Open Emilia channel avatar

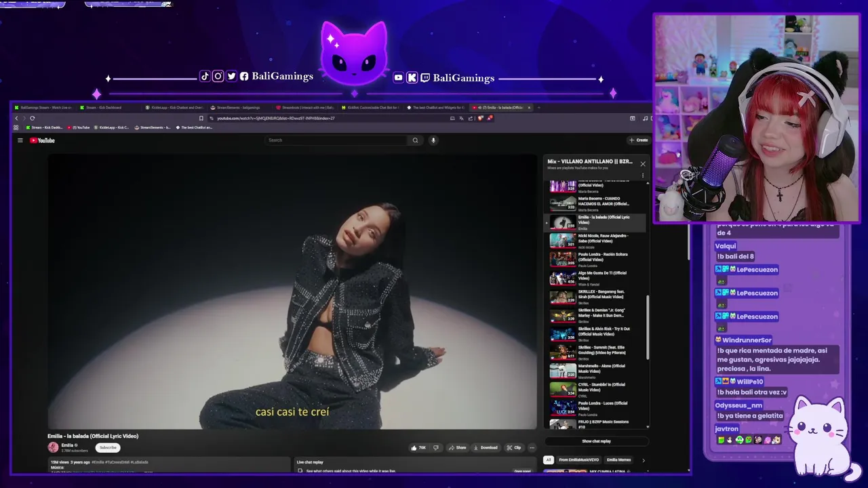click(x=53, y=447)
